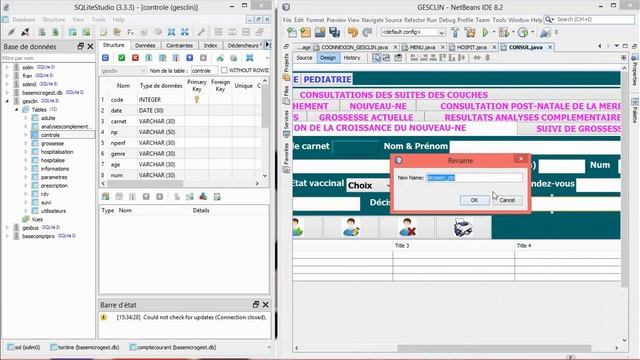Screen dimensions: 640x360
Task: Open SQLiteStudio configuration wrench icon
Action: click(201, 32)
